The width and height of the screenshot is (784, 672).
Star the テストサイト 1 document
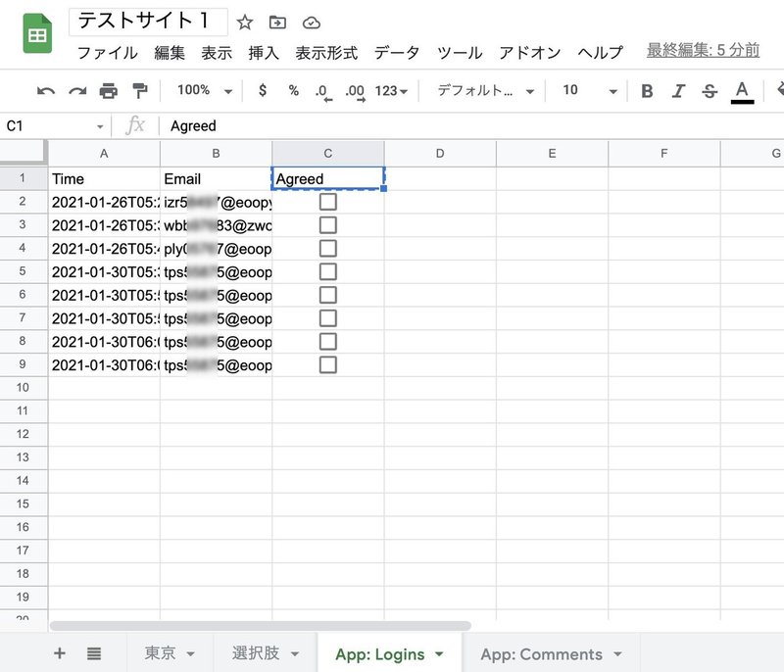[x=244, y=23]
